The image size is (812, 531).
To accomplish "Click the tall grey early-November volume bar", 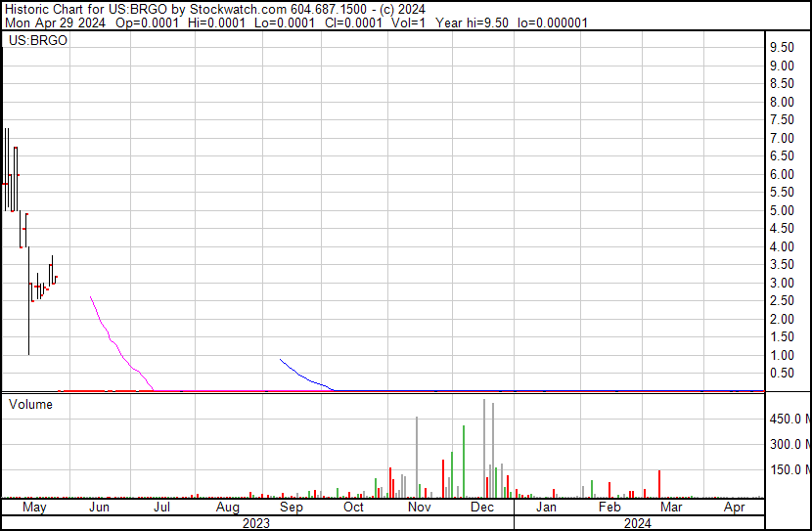I will pyautogui.click(x=417, y=458).
